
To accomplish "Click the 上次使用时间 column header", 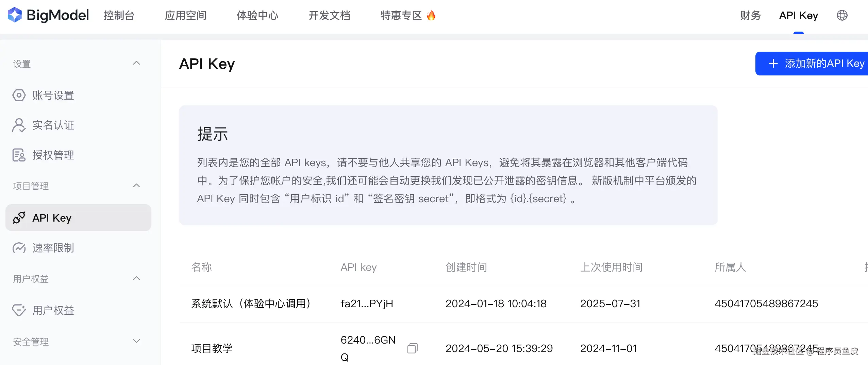I will 611,267.
